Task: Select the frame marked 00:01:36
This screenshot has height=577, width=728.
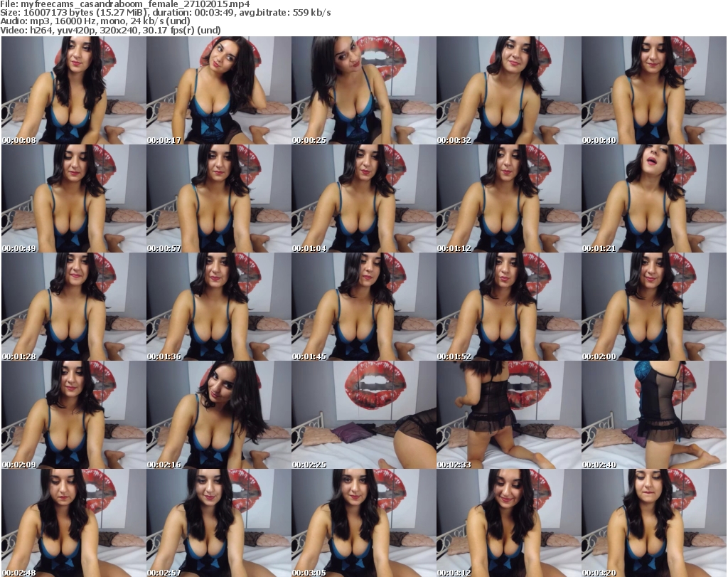Action: (x=219, y=307)
